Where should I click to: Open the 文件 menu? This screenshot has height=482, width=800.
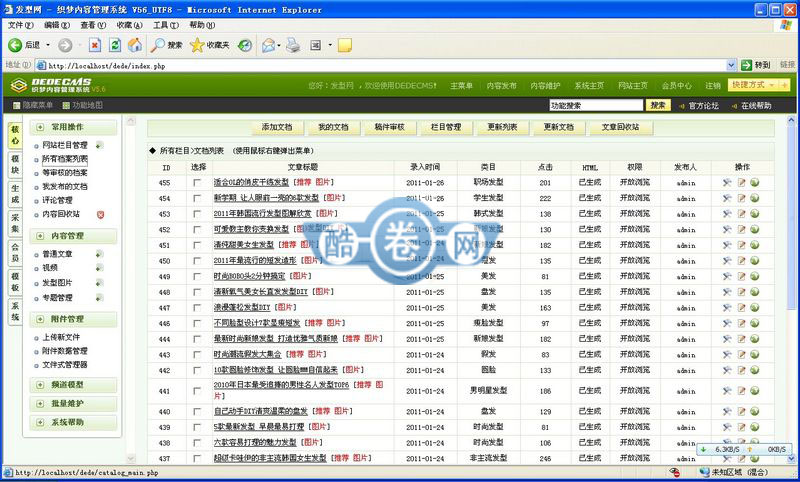pos(20,25)
